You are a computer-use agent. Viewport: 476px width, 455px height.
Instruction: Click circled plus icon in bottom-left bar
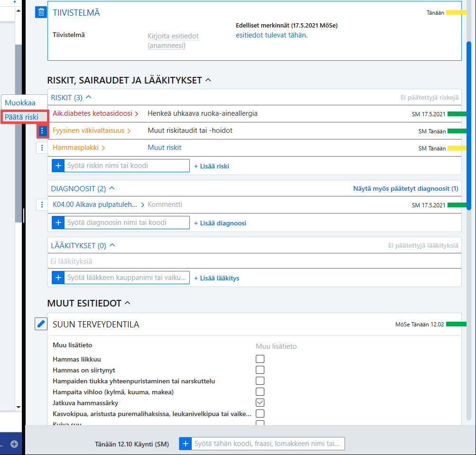[x=14, y=444]
